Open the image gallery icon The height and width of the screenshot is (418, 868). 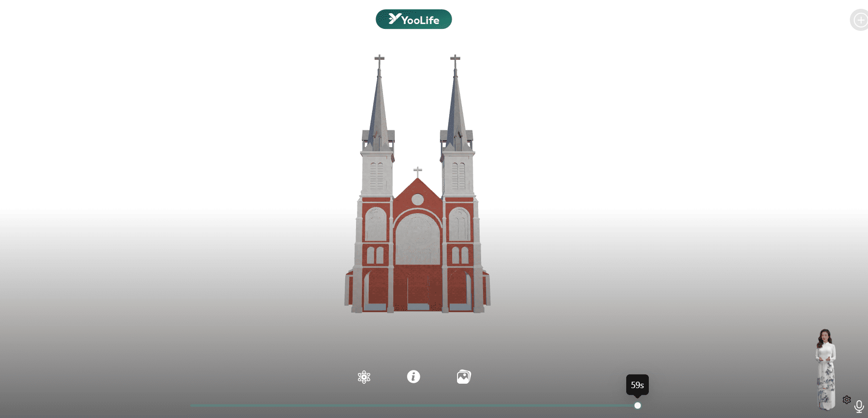pos(463,377)
